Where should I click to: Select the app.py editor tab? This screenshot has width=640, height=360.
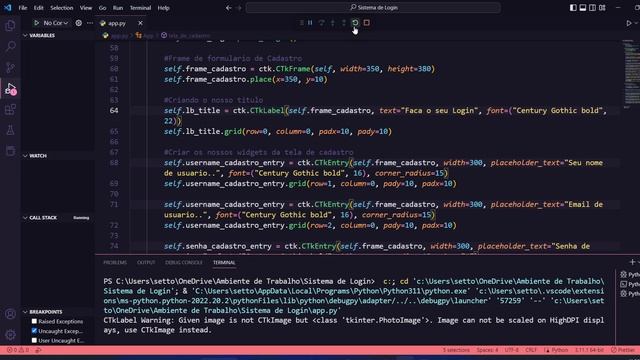(x=117, y=23)
